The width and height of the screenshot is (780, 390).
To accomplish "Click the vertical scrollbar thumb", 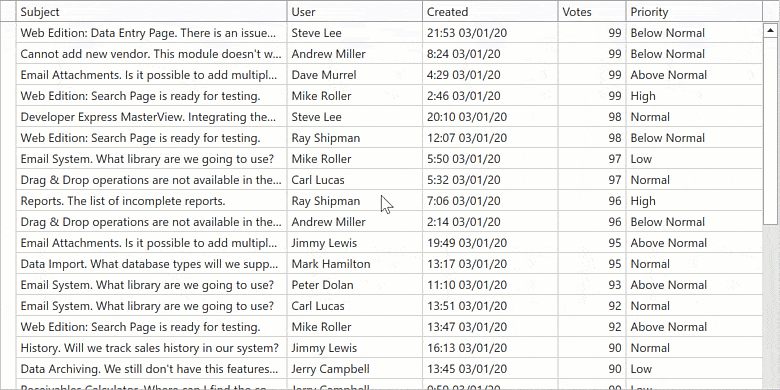I will pyautogui.click(x=771, y=131).
